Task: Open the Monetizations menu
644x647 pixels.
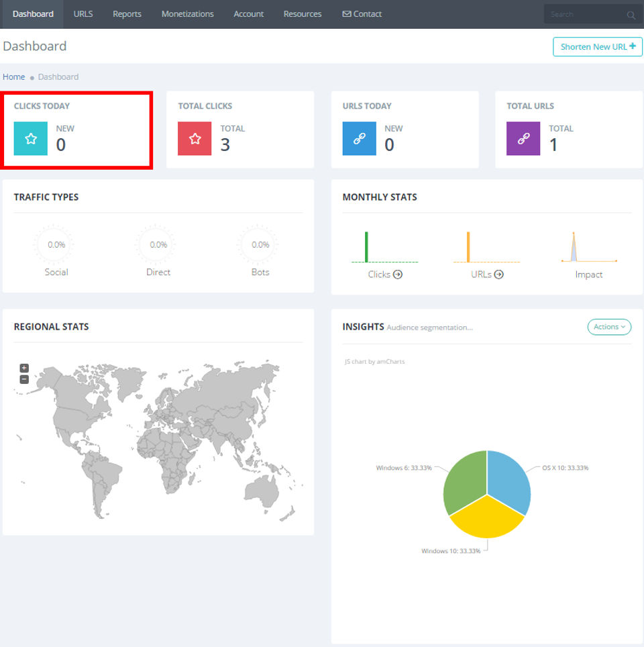Action: click(187, 14)
